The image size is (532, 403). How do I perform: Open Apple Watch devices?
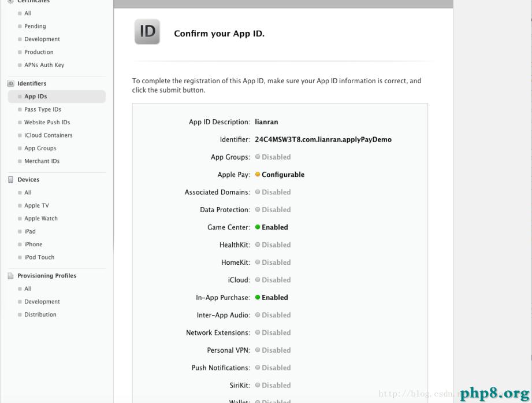click(41, 219)
